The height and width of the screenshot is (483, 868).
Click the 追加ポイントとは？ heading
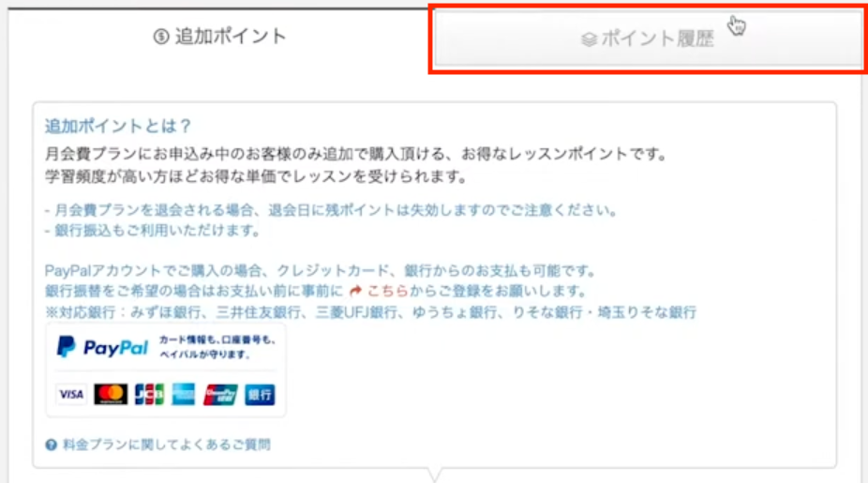click(118, 127)
